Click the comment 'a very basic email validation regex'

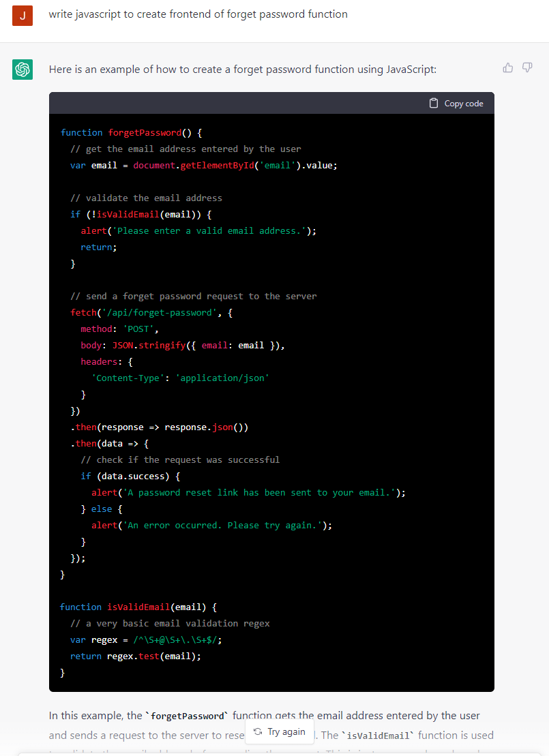[x=170, y=624]
